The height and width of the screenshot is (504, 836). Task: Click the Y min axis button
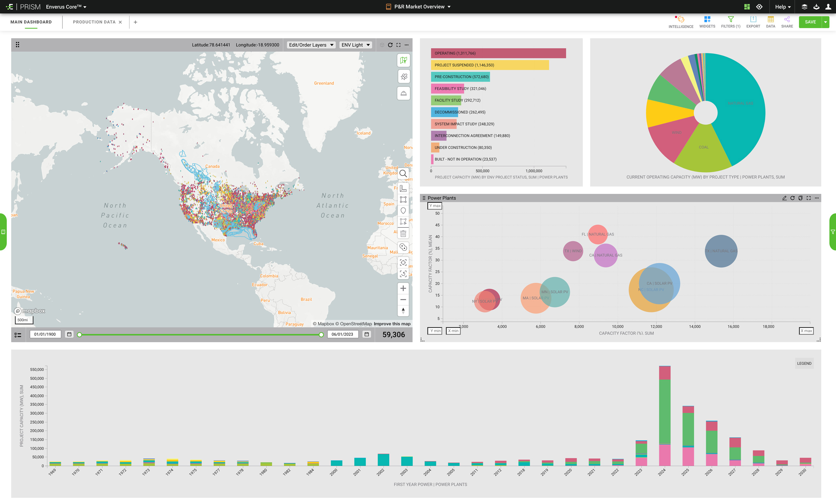435,331
